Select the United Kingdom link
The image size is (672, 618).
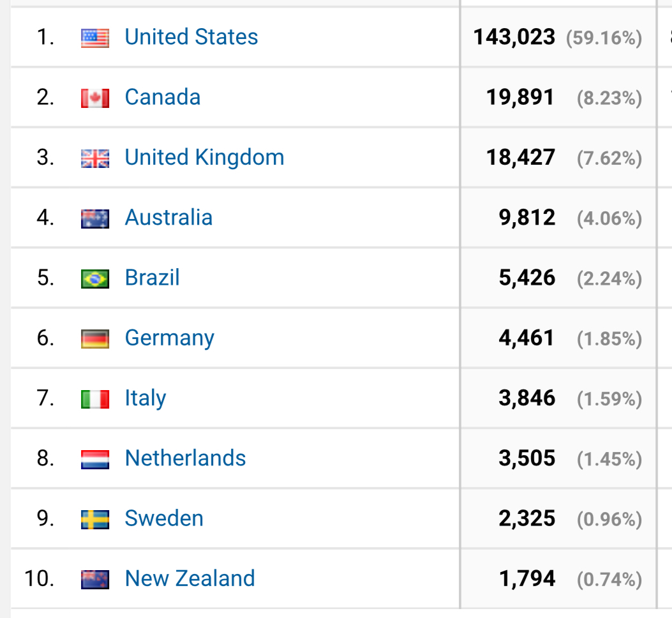(204, 157)
